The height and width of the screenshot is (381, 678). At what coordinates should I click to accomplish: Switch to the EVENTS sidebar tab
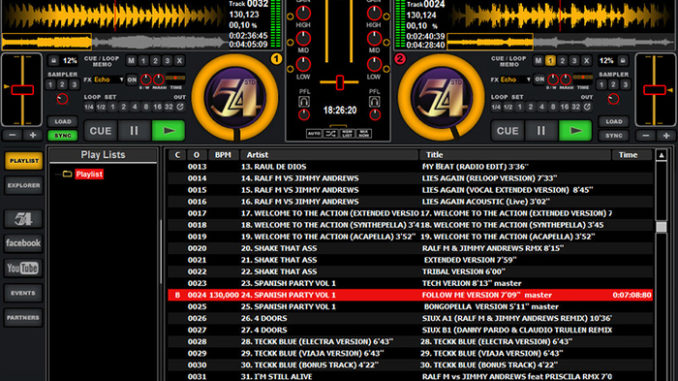click(23, 293)
